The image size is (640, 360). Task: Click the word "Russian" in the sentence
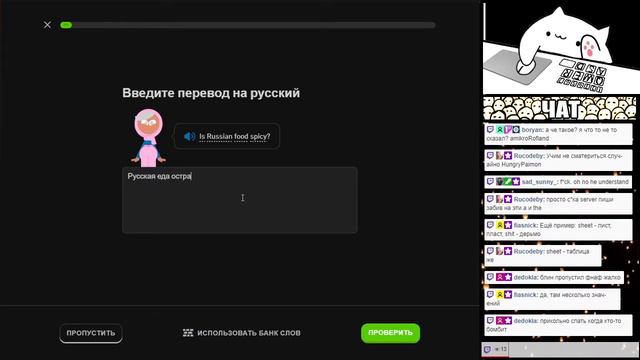tap(219, 136)
